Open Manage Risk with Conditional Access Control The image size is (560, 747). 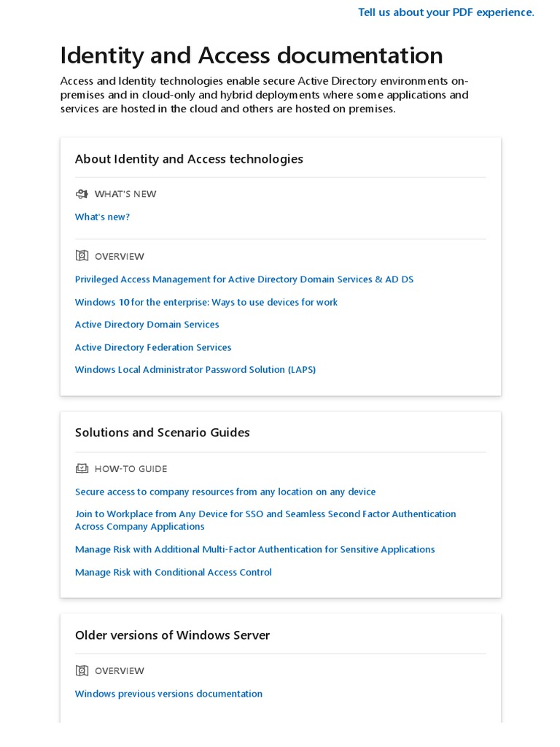(x=173, y=573)
